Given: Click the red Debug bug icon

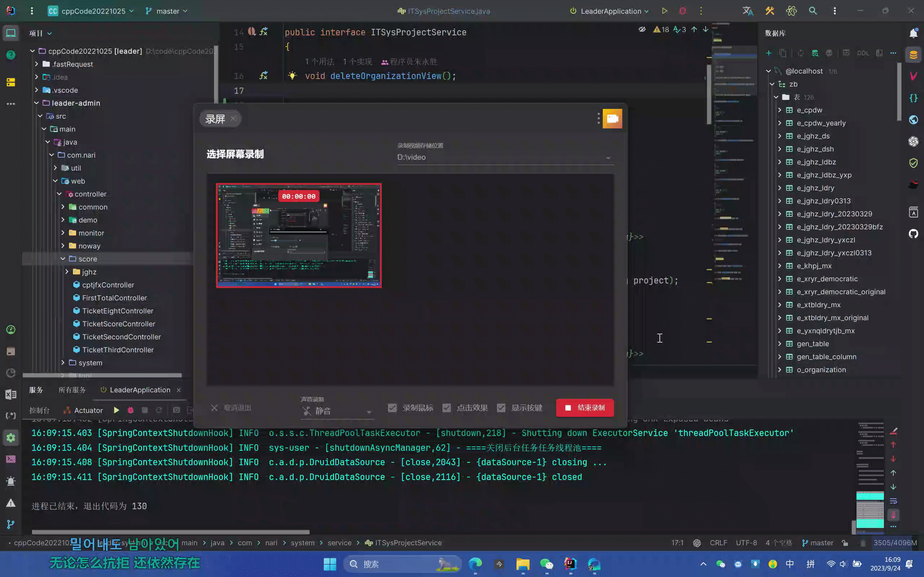Looking at the screenshot, I should click(682, 11).
